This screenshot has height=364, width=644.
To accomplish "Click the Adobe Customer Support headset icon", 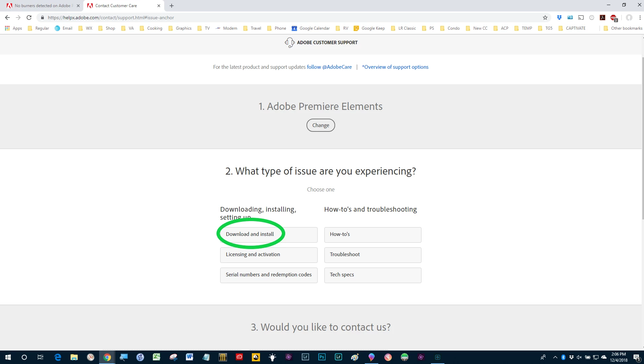I will click(x=289, y=42).
